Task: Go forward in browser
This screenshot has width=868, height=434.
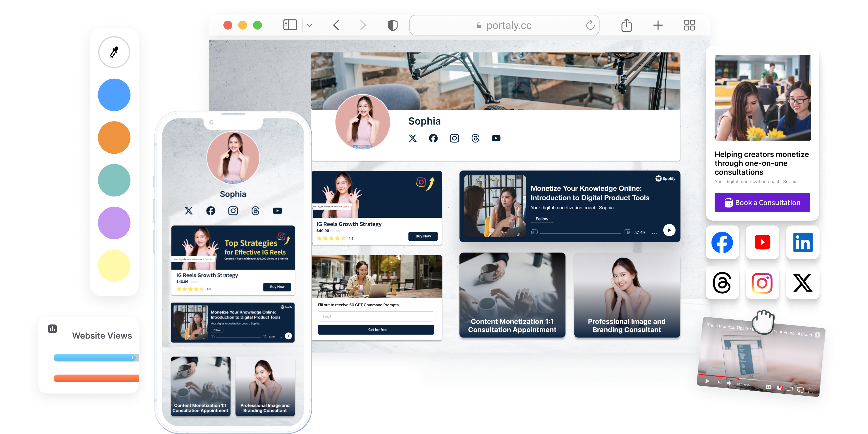Action: (363, 25)
